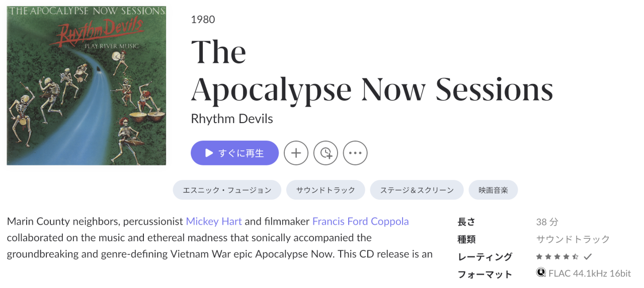
Task: Click the play triangle on the すぐに再生 button
Action: tap(209, 153)
